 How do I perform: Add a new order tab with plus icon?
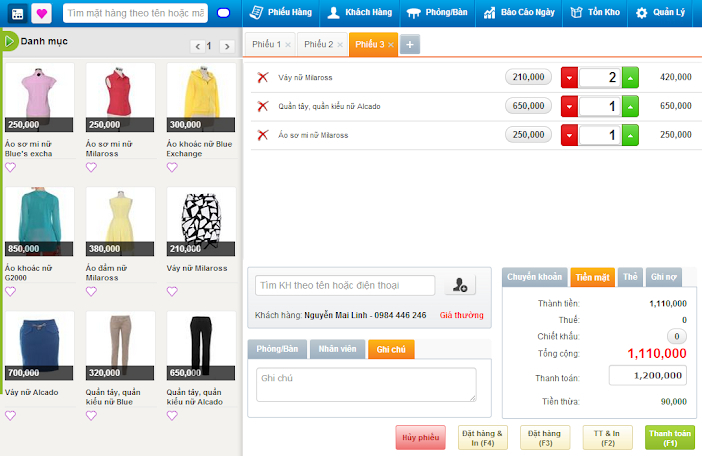tap(410, 45)
